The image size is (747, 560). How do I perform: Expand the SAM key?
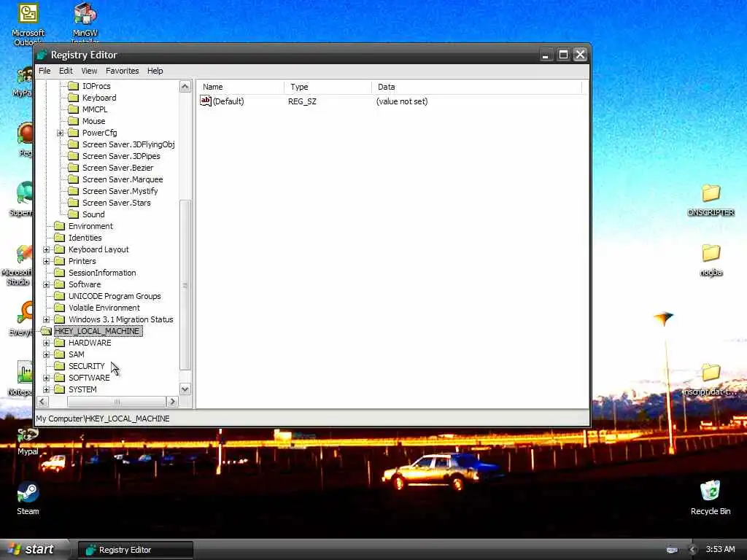(46, 354)
